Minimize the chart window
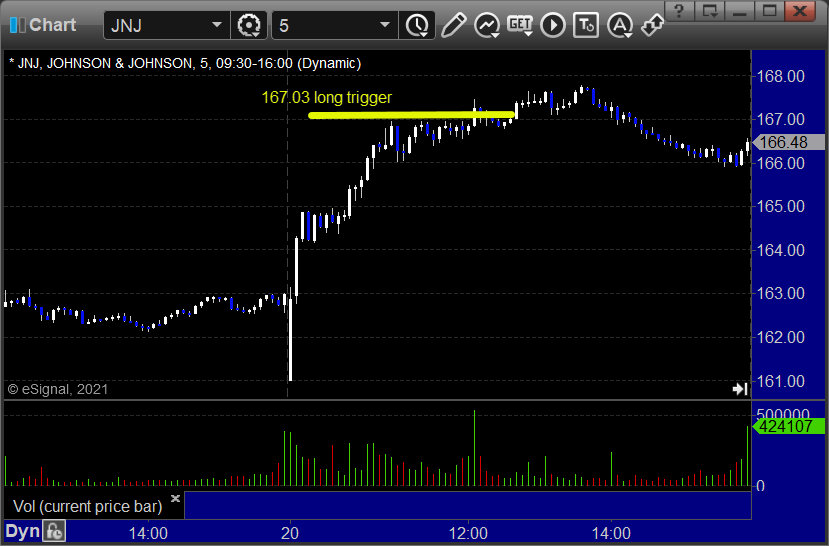829x546 pixels. (740, 10)
